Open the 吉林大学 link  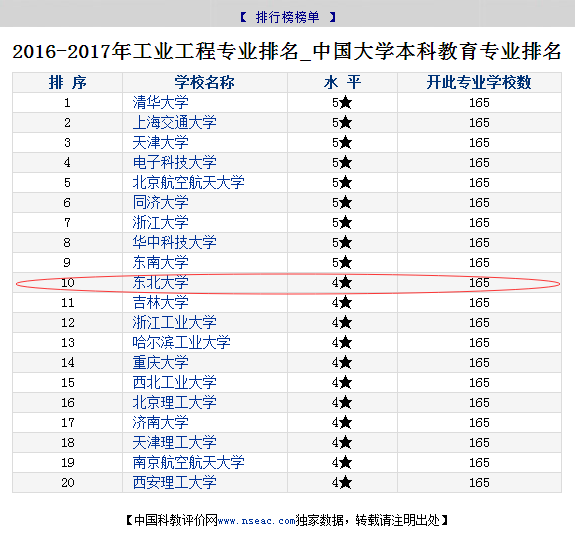160,302
